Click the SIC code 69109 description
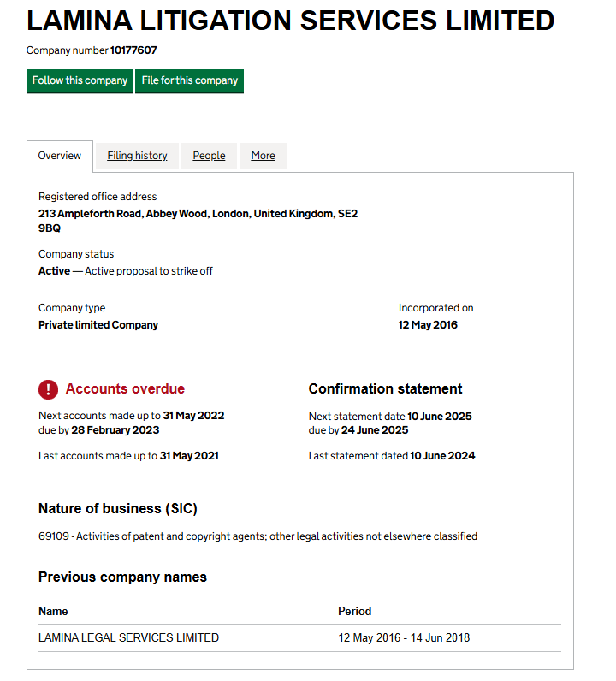Image resolution: width=616 pixels, height=681 pixels. coord(258,536)
